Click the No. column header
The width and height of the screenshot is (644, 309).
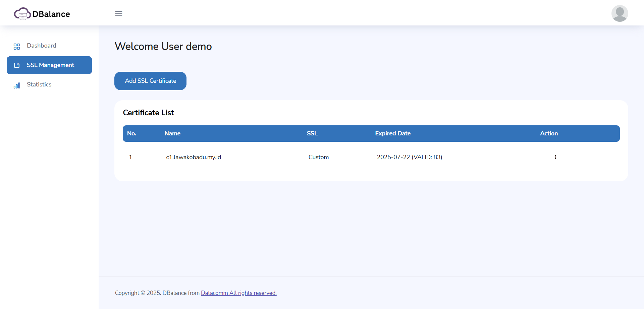pos(131,133)
